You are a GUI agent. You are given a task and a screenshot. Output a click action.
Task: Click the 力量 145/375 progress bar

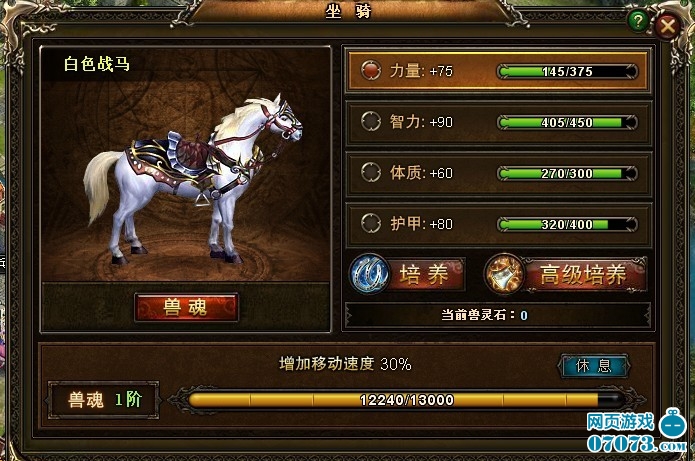567,71
